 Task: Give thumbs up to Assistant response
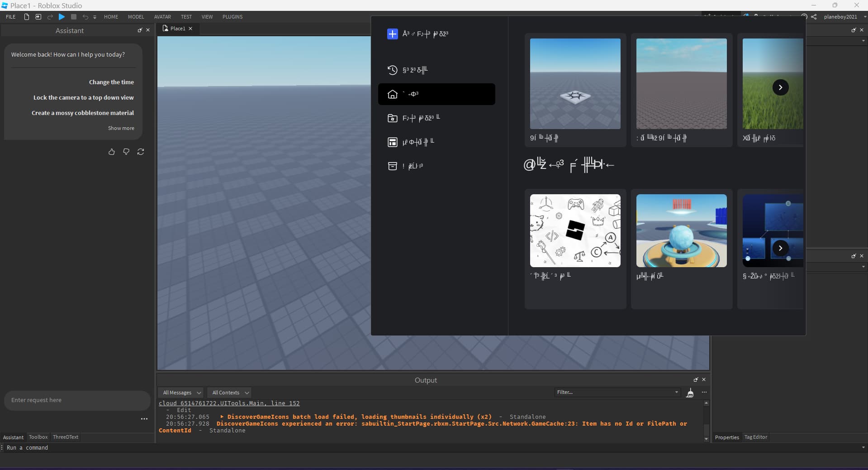[x=112, y=152]
